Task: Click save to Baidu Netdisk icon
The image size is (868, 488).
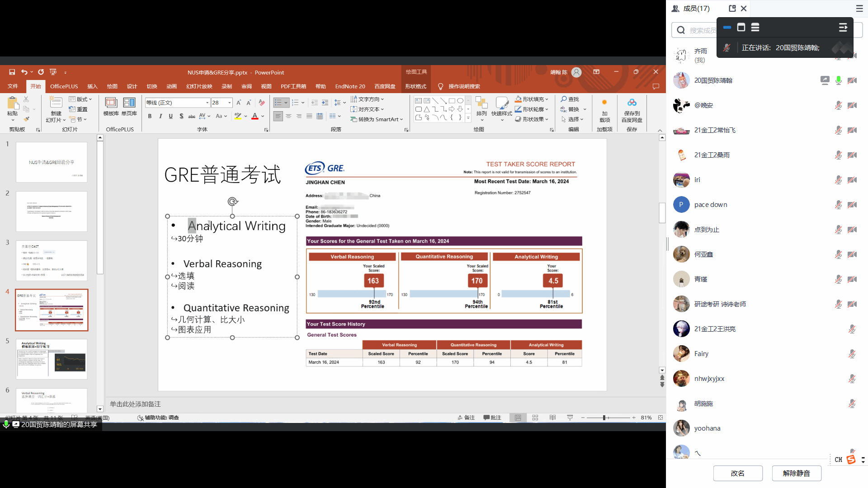Action: pos(632,103)
